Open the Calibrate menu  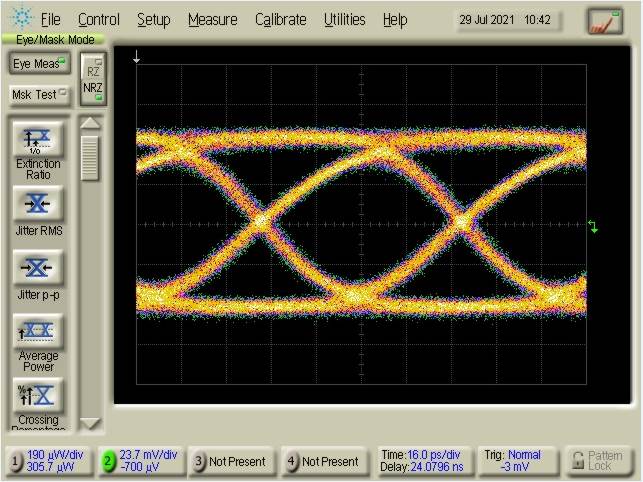click(x=280, y=20)
